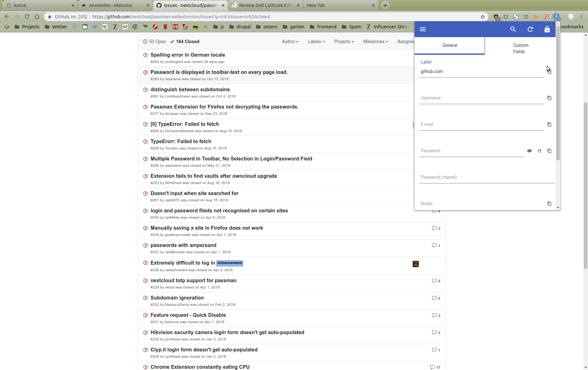Click the closed-issue icon beside 'Clyp.it login form doesn't get auto-populated'
Screen dimensions: 588x370
pyautogui.click(x=146, y=350)
